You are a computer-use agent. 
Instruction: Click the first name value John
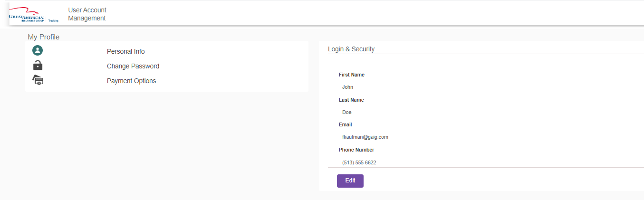point(347,87)
